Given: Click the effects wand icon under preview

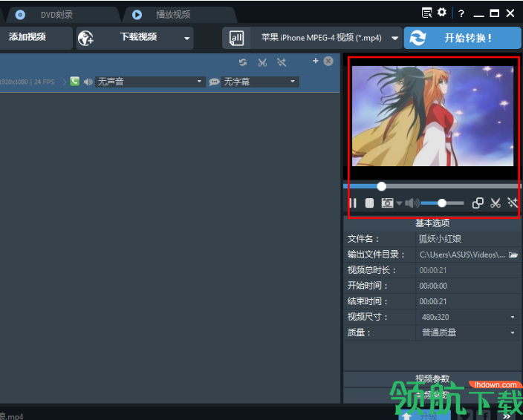Looking at the screenshot, I should (x=513, y=203).
